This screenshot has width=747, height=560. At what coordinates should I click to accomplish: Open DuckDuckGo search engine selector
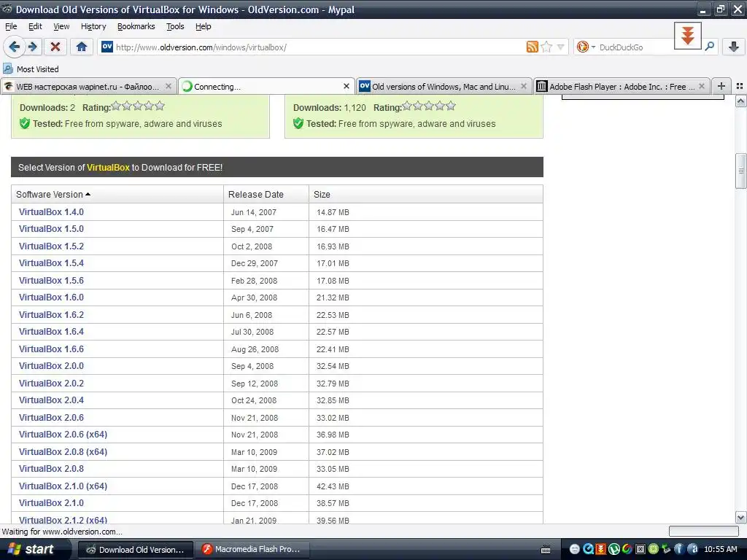point(586,47)
